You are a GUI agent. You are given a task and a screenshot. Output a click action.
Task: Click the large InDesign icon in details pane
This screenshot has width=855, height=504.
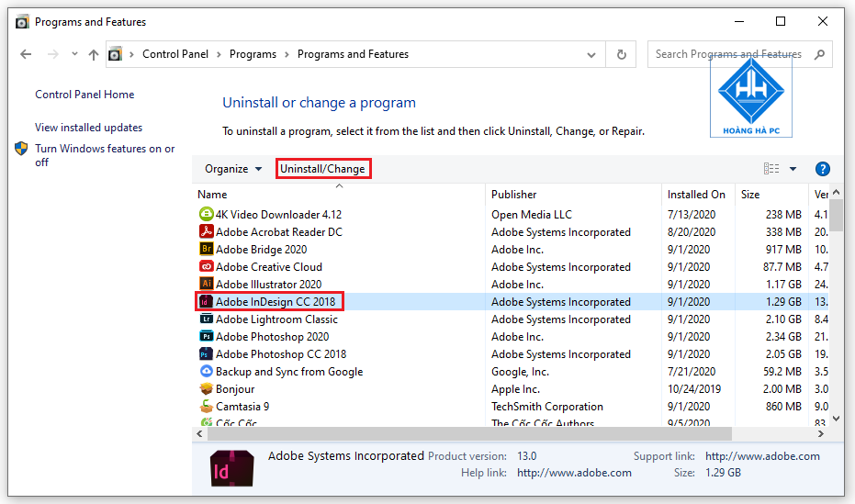[x=231, y=468]
